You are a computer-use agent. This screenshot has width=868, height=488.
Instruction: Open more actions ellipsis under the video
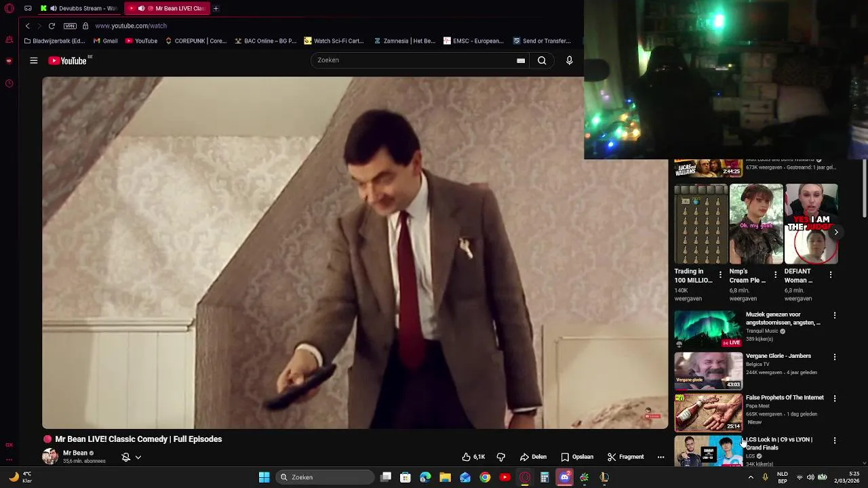click(660, 457)
